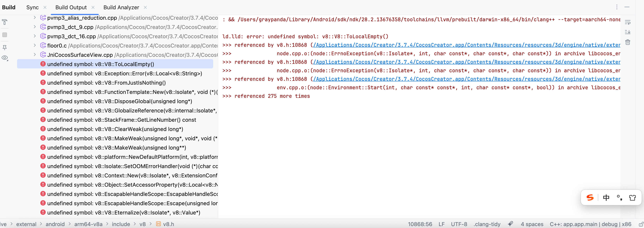Click the hammer build icon

coord(5,22)
